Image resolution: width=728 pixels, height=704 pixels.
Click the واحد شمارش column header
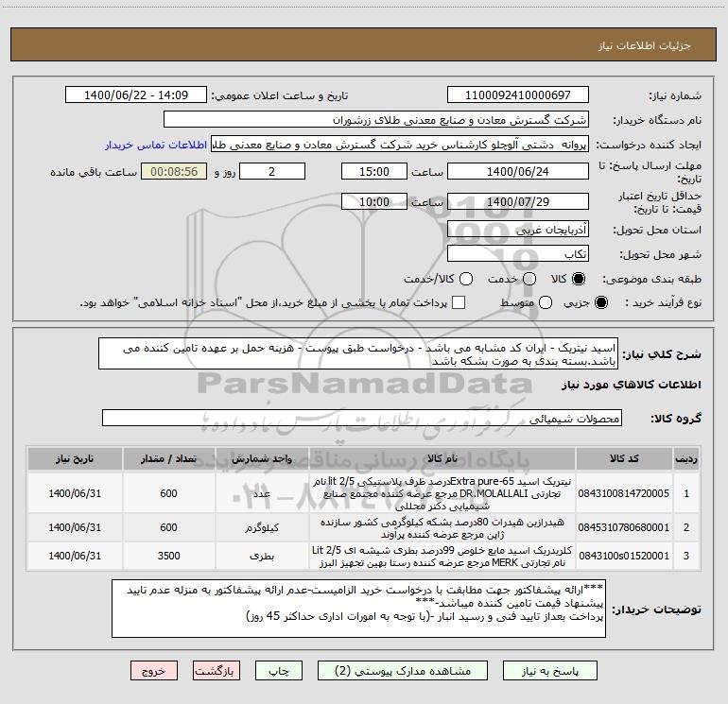[262, 459]
